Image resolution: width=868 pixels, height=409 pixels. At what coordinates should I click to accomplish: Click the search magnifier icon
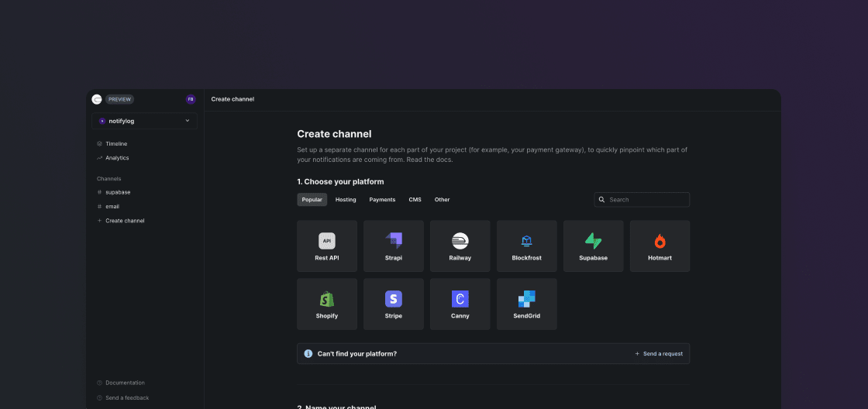click(601, 200)
